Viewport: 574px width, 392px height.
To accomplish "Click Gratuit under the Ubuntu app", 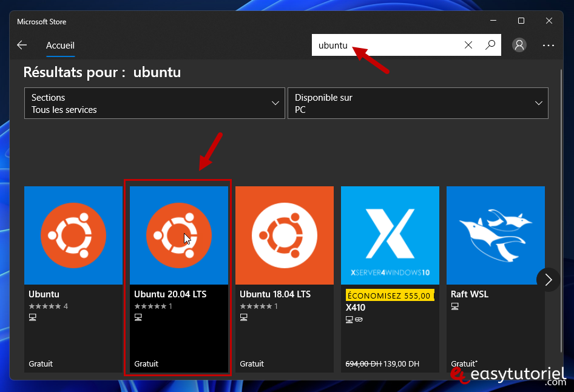I will point(41,364).
